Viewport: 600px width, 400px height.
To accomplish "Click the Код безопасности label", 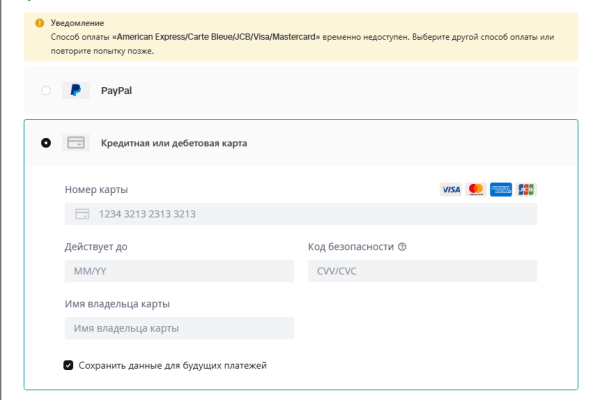I will tap(351, 247).
